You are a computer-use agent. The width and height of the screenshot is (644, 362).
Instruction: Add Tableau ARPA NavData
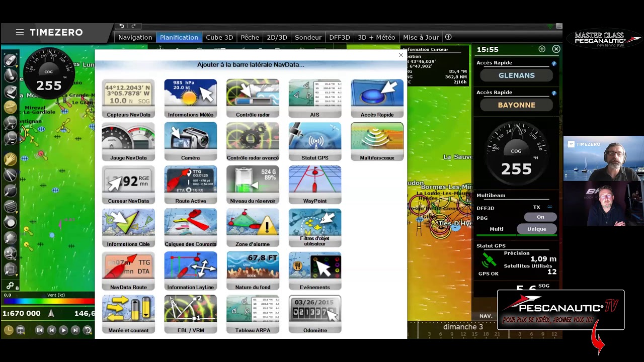click(253, 315)
